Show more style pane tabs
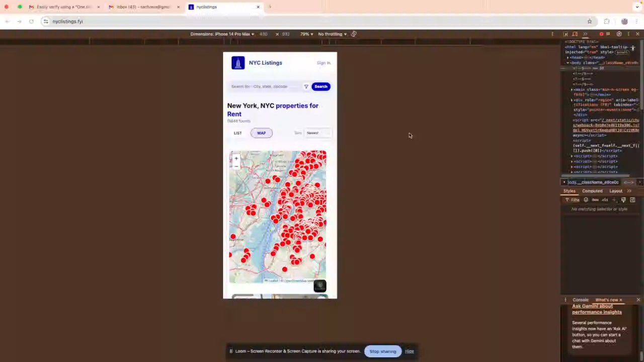This screenshot has height=362, width=644. point(629,191)
